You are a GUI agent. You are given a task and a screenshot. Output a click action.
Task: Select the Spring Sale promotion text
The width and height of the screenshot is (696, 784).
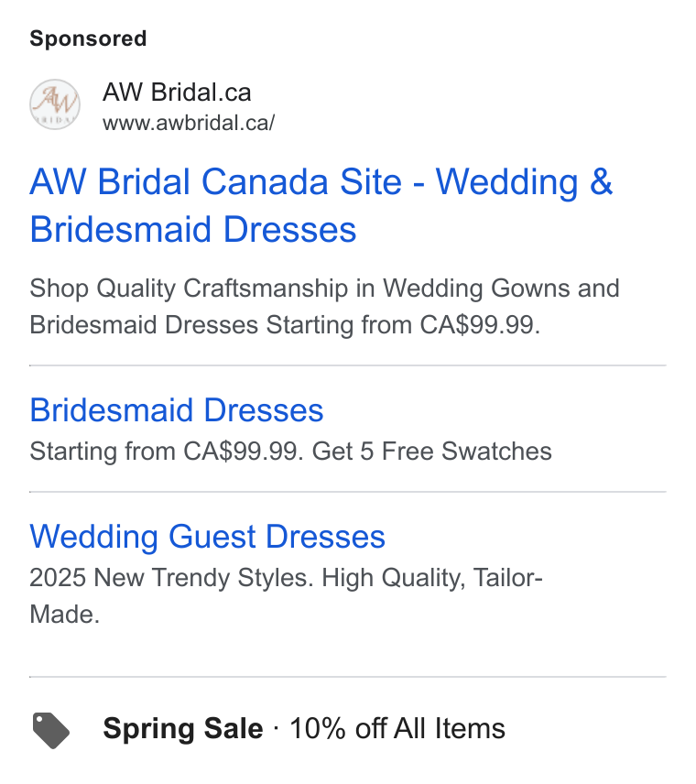[183, 728]
